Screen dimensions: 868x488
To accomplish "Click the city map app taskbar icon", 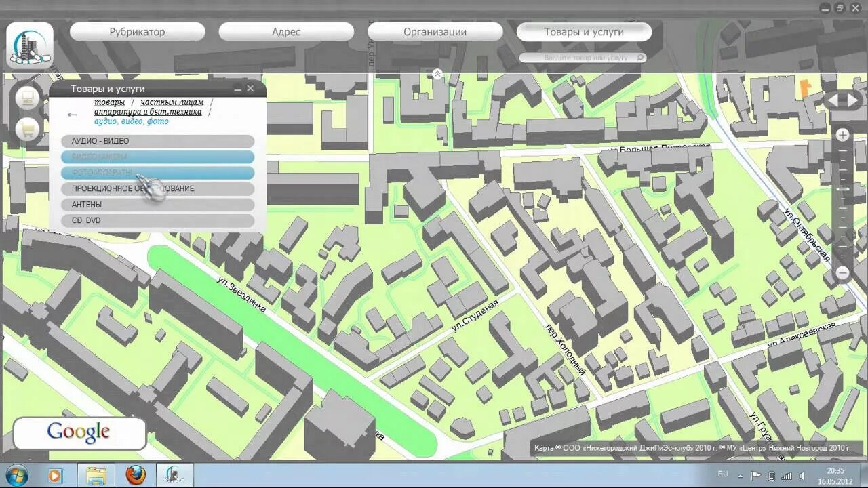I will (175, 475).
